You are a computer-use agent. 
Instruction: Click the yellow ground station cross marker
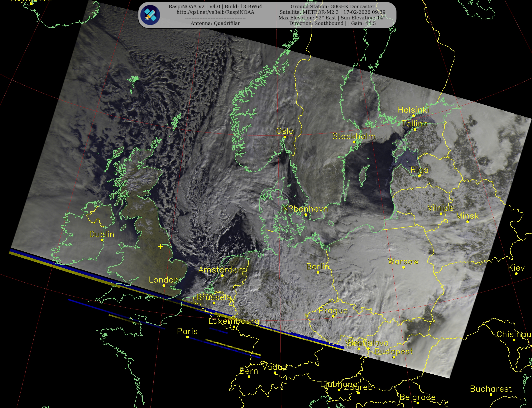click(x=160, y=247)
